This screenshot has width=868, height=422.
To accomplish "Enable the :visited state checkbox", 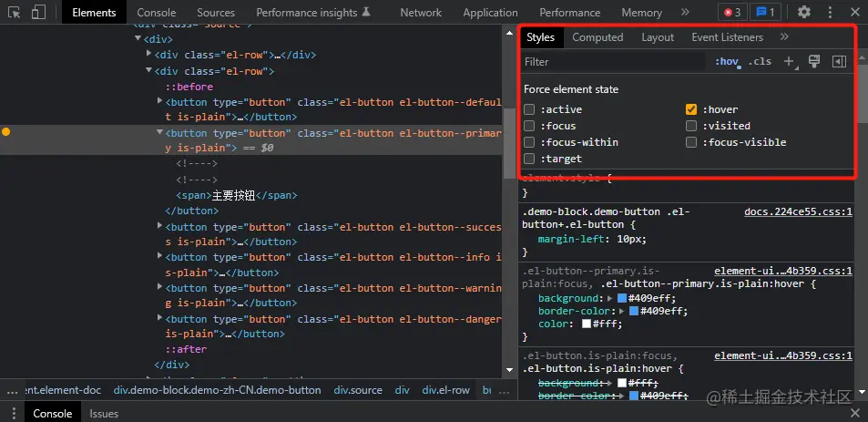I will (691, 126).
